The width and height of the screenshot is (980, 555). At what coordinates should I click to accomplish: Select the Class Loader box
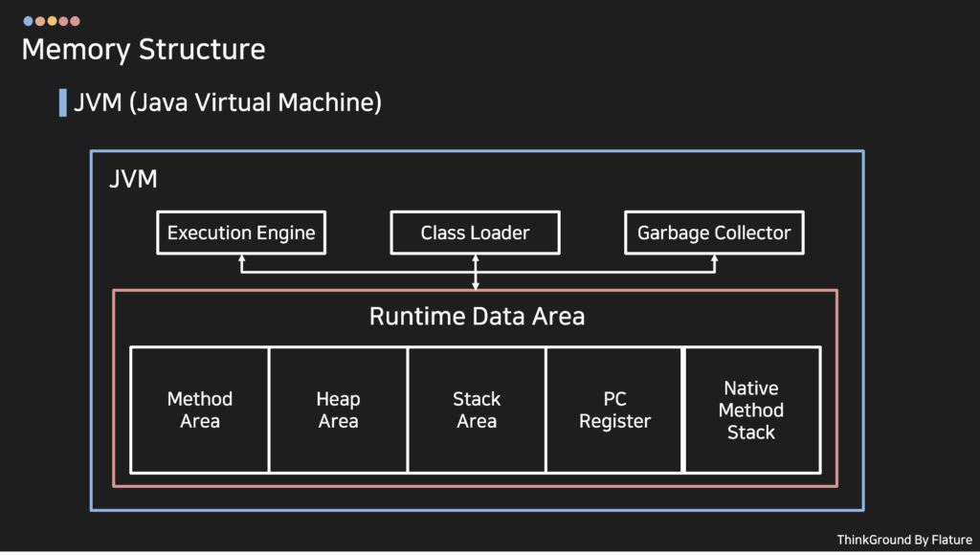click(x=475, y=233)
